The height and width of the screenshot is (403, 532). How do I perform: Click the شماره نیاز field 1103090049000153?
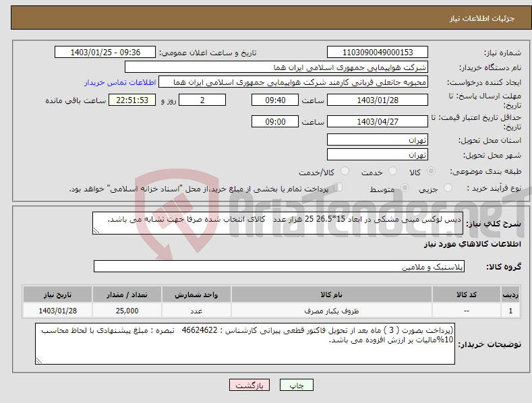coord(378,53)
